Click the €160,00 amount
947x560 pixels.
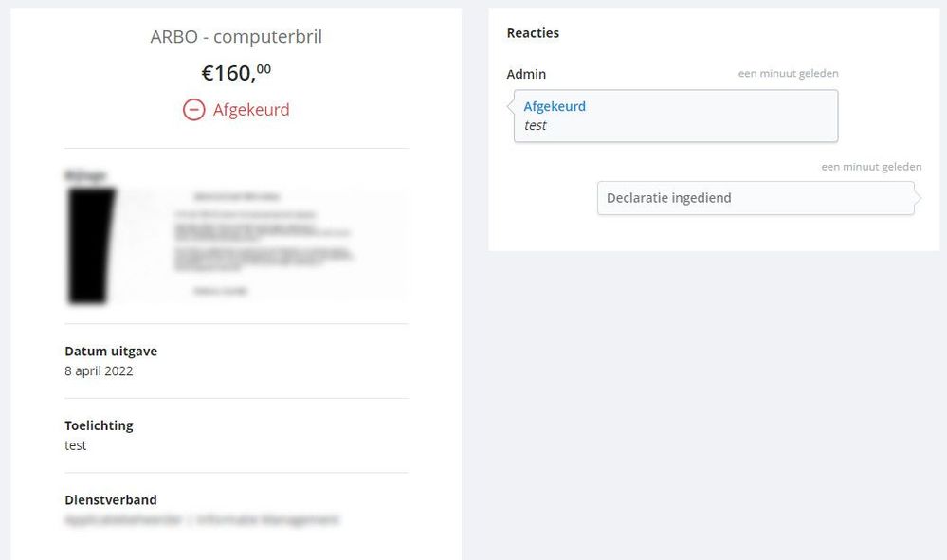236,73
